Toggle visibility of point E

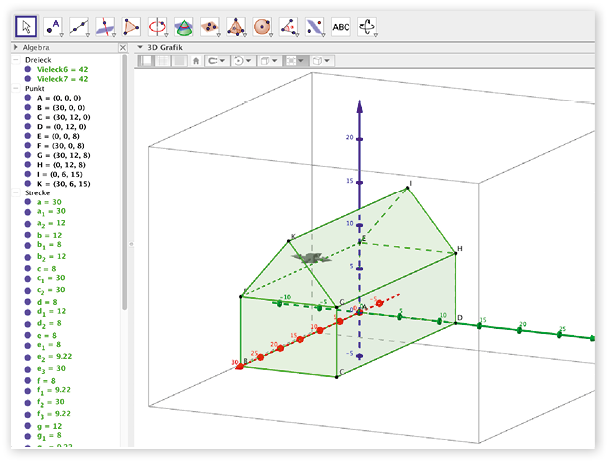[28, 136]
